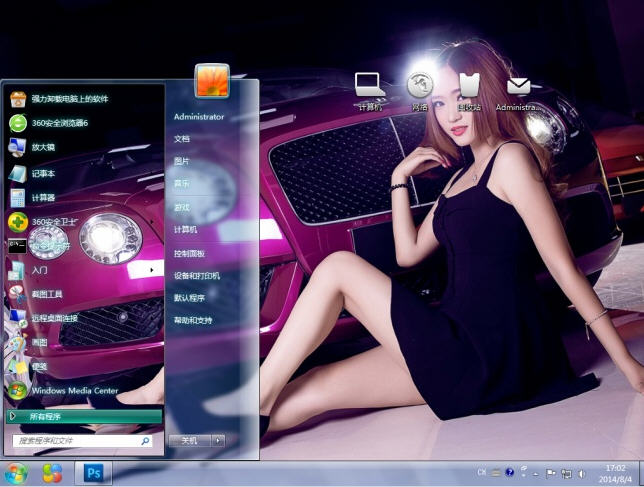Expand the 入门 submenu arrow
Screen dimensions: 644x487
pos(152,270)
